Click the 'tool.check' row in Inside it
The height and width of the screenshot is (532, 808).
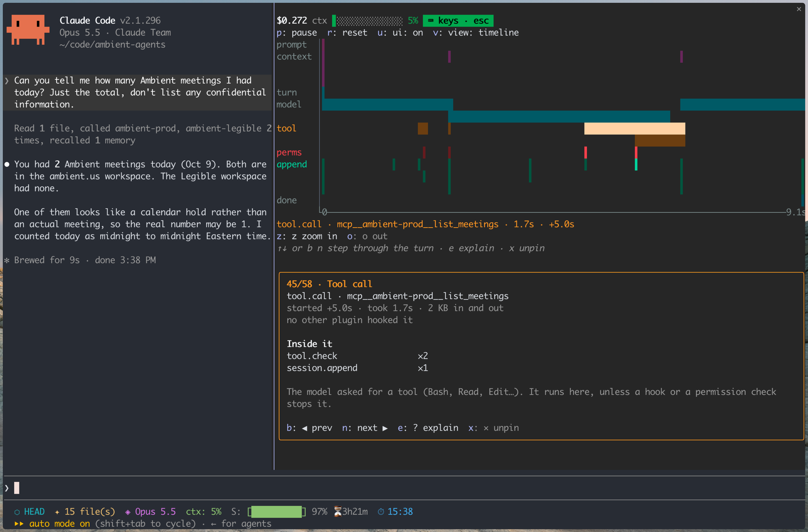pos(357,356)
